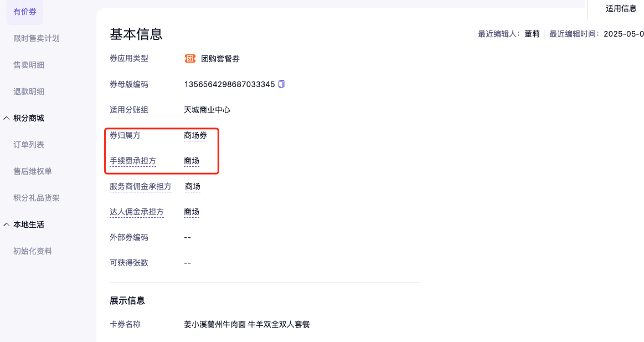
Task: Click the orange 团 group-buy icon
Action: click(190, 59)
